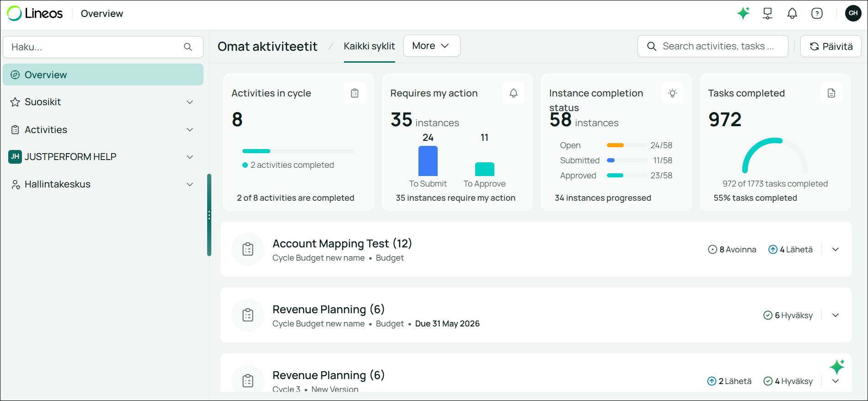The height and width of the screenshot is (401, 868).
Task: Click the magnifier icon in Haku search box
Action: point(188,47)
